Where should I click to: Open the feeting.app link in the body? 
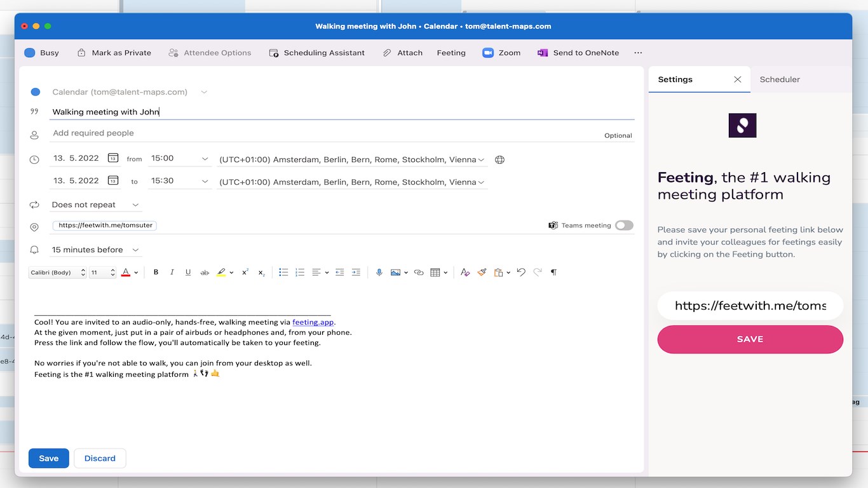pos(313,322)
